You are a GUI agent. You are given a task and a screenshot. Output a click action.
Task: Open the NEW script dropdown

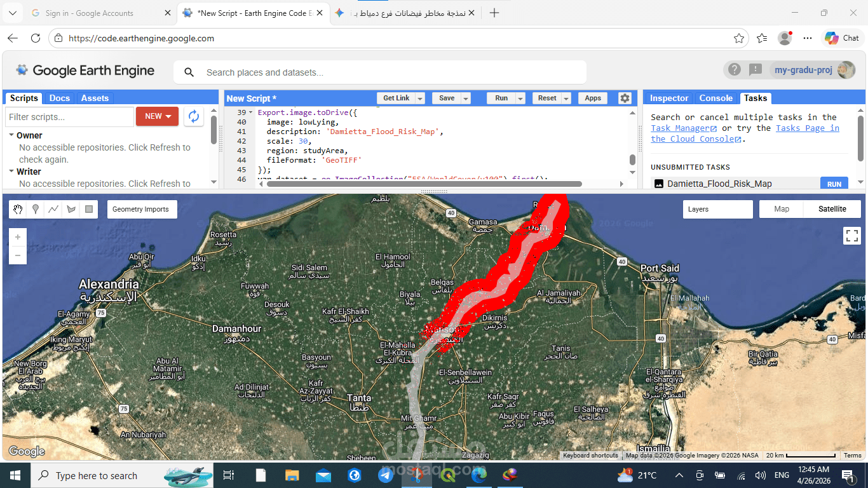point(158,116)
